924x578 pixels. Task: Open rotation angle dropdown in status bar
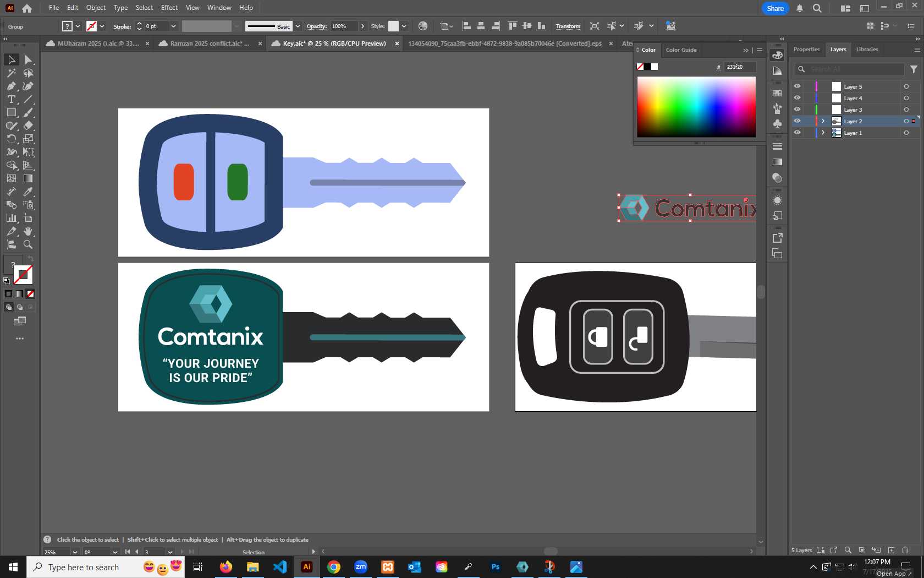point(115,552)
